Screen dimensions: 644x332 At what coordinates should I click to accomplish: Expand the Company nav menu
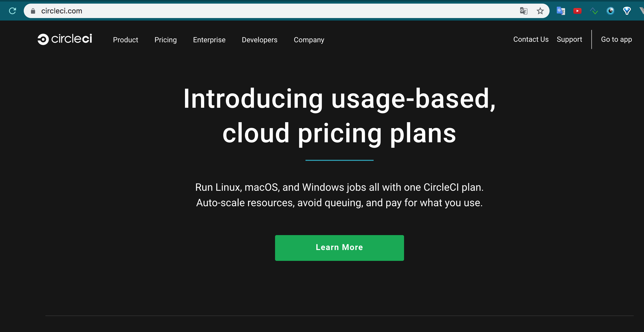click(x=309, y=40)
